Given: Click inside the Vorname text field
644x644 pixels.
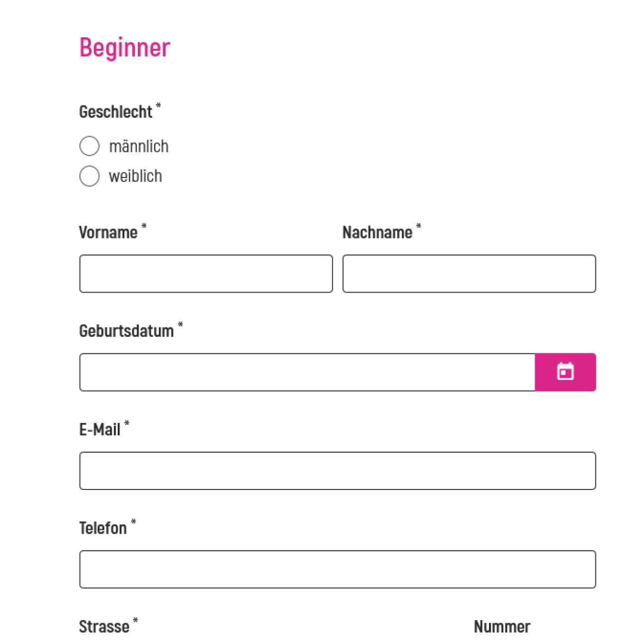Looking at the screenshot, I should point(206,273).
